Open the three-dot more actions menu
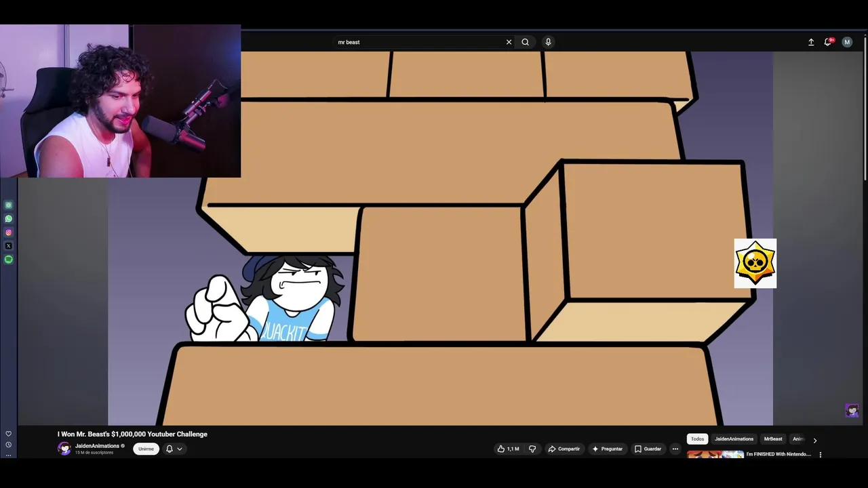868x488 pixels. (x=675, y=449)
